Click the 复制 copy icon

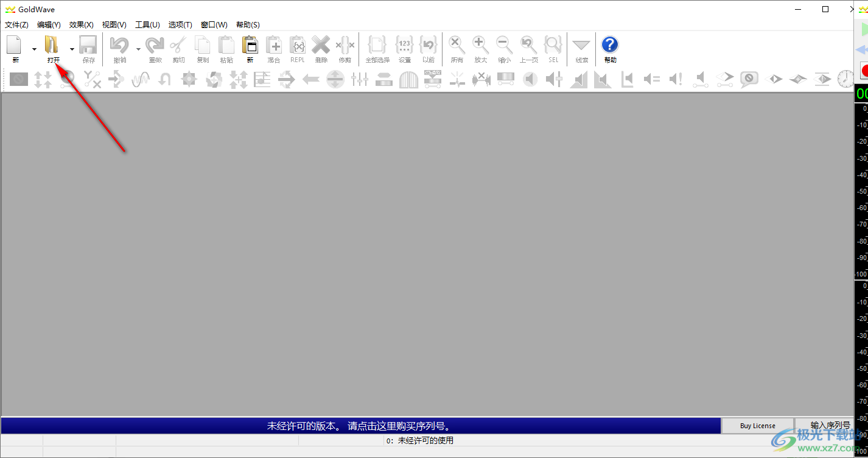pyautogui.click(x=203, y=45)
